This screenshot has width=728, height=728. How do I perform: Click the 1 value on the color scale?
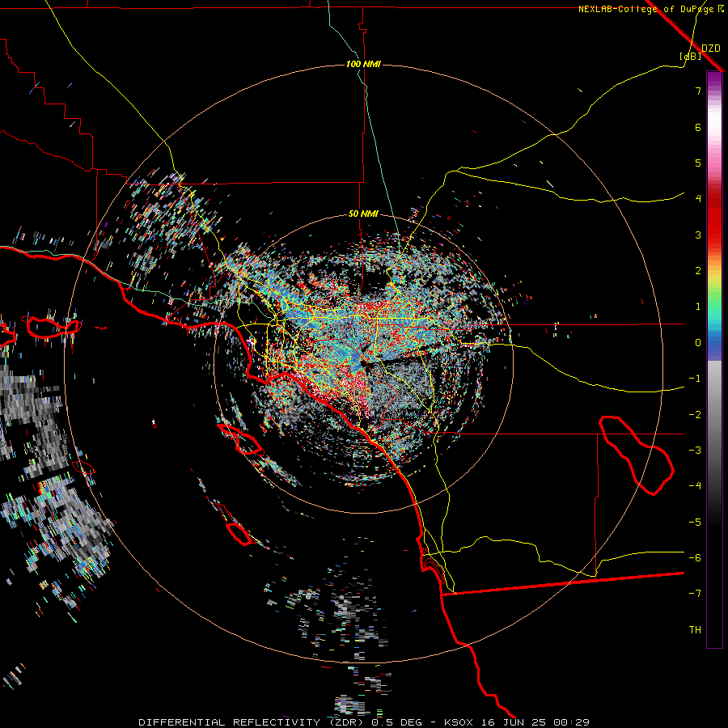point(698,307)
